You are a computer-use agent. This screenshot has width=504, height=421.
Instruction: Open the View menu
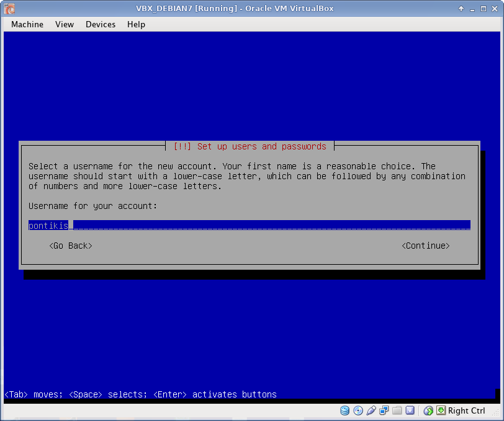(x=65, y=24)
